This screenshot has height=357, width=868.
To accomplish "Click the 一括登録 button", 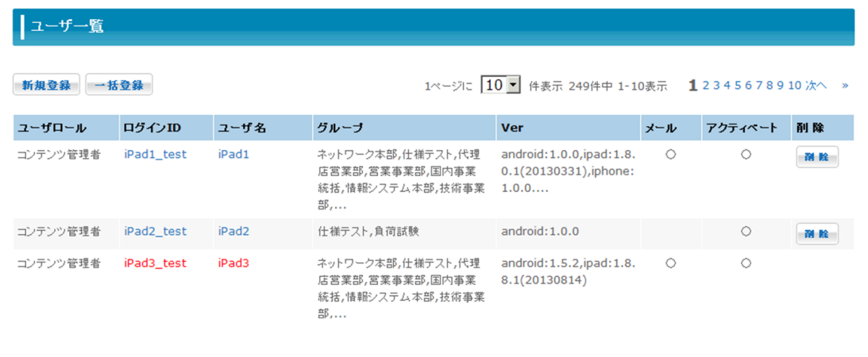I will (x=119, y=85).
